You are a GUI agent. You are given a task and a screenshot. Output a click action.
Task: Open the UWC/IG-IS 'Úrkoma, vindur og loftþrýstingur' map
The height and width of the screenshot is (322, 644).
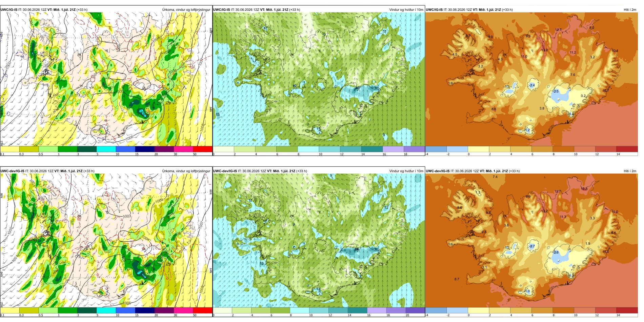pyautogui.click(x=106, y=79)
